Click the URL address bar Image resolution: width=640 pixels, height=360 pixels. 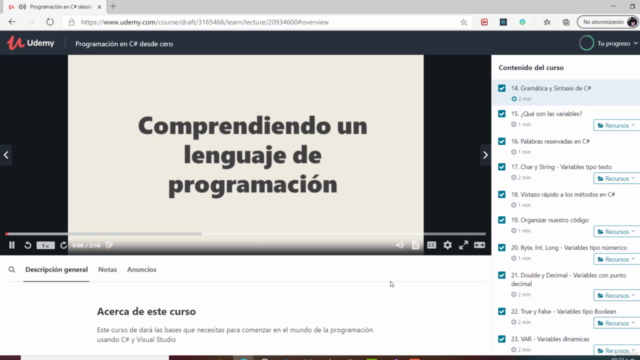point(261,22)
